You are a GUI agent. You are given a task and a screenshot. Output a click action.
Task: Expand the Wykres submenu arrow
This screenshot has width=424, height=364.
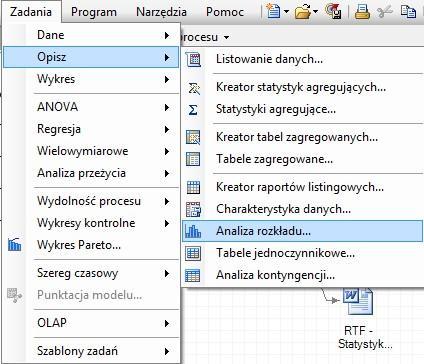pyautogui.click(x=167, y=79)
